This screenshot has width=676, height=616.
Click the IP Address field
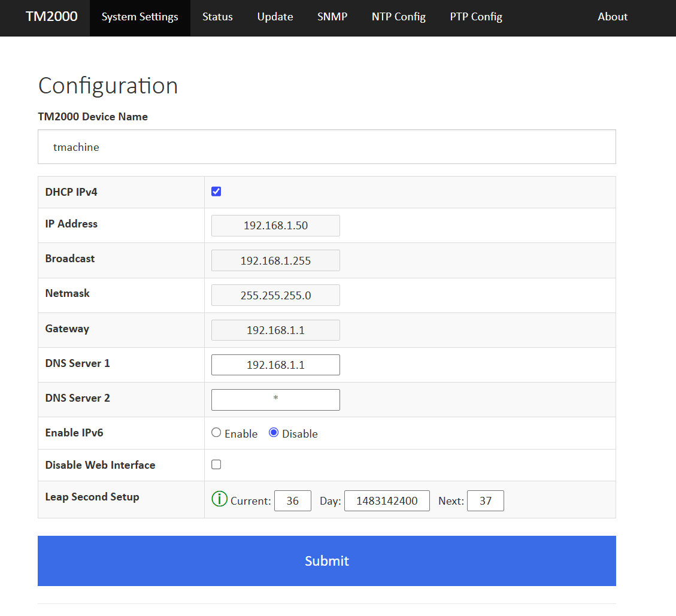click(x=275, y=226)
